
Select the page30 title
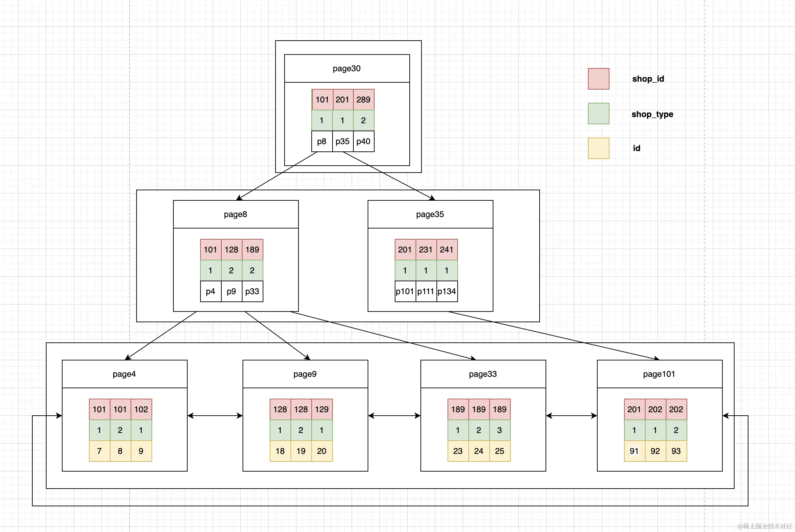tap(347, 68)
